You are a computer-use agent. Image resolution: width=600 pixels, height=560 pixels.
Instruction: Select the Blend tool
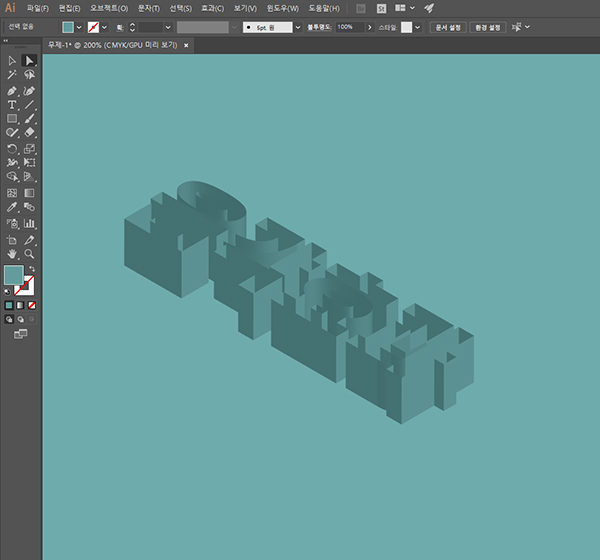29,207
